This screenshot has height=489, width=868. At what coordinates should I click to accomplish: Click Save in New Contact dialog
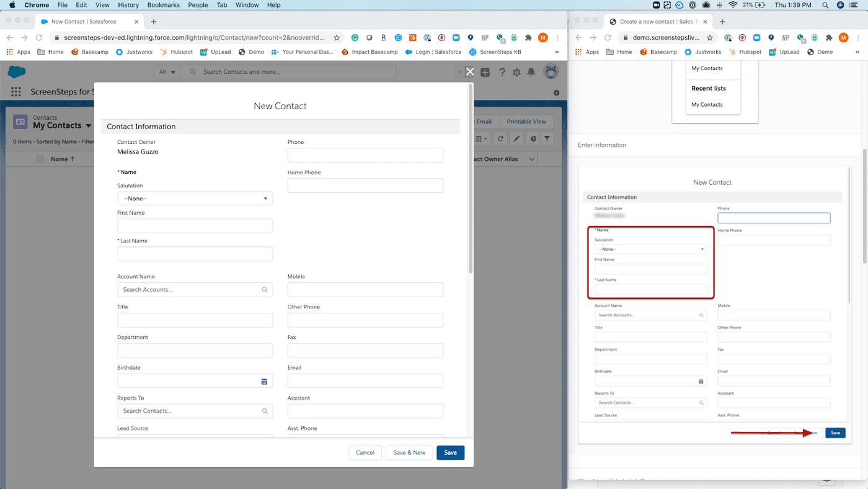point(451,452)
